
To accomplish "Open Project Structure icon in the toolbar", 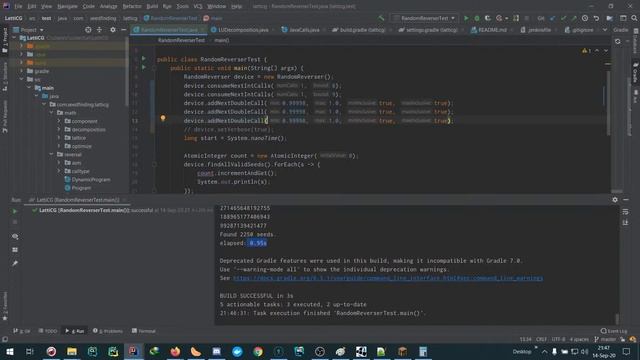I will pos(609,18).
